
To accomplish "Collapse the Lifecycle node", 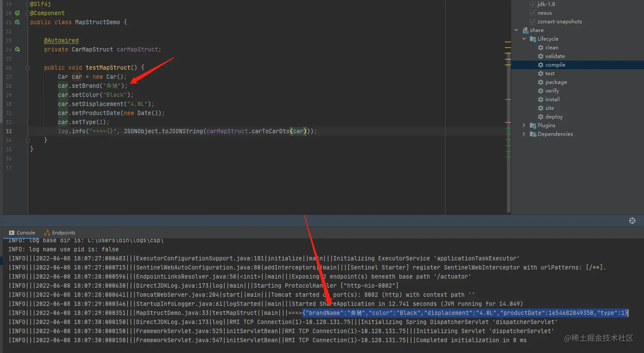I will [x=524, y=39].
